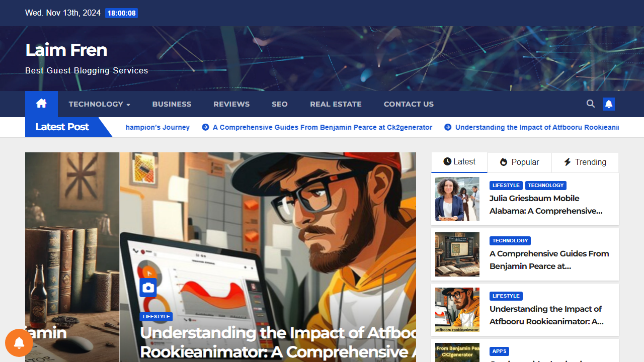Open the Business menu item
The width and height of the screenshot is (644, 362).
[x=172, y=104]
